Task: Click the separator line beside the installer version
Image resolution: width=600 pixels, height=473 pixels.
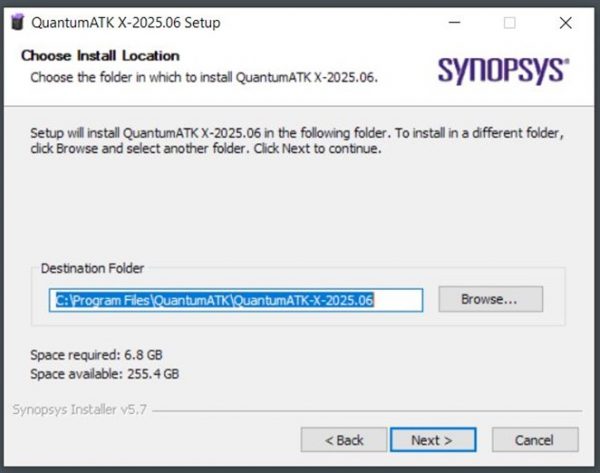Action: [367, 411]
